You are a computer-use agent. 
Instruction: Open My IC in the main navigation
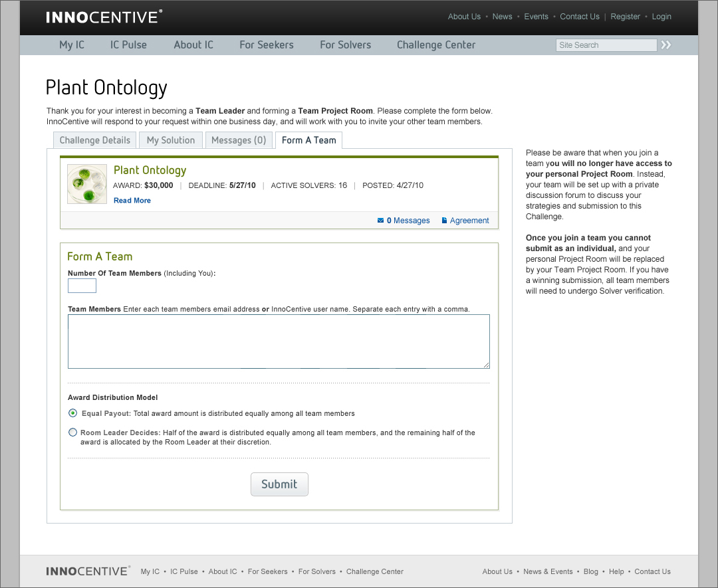[72, 45]
